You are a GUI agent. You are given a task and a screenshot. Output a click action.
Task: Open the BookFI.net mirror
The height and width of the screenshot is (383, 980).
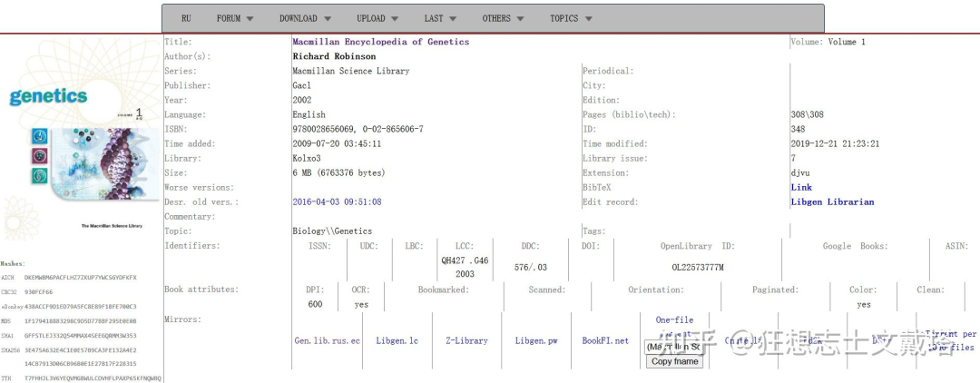tap(605, 341)
